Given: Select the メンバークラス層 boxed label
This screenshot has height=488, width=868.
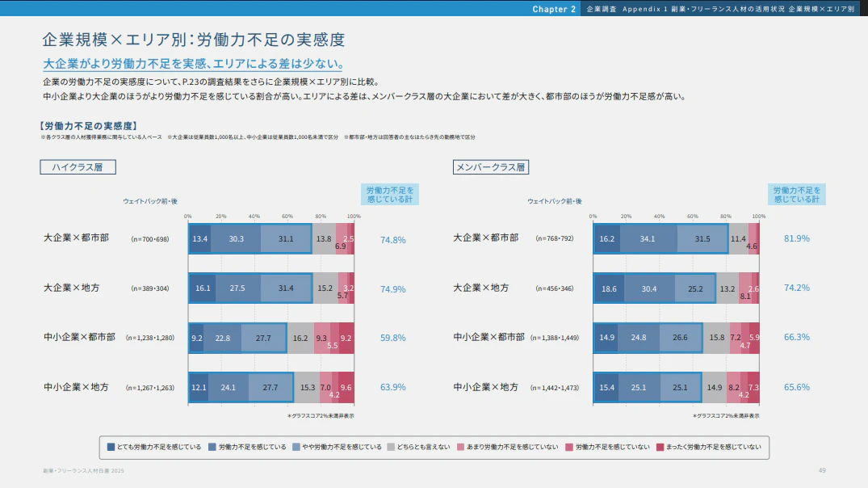Looking at the screenshot, I should (491, 167).
